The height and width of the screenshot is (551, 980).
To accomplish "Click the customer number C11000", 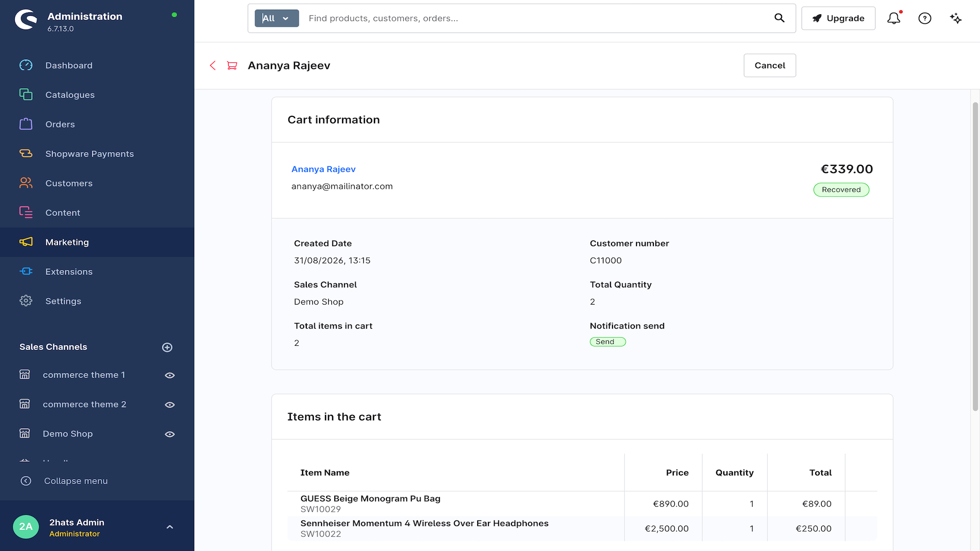I will pos(605,260).
